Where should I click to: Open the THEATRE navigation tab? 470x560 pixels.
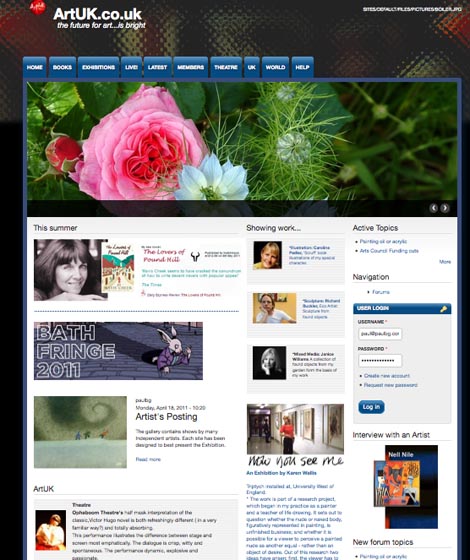[x=226, y=67]
